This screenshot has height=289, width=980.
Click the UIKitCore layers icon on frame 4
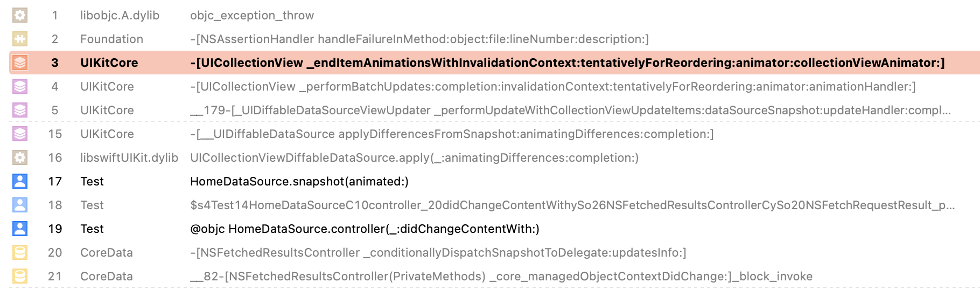(x=20, y=86)
